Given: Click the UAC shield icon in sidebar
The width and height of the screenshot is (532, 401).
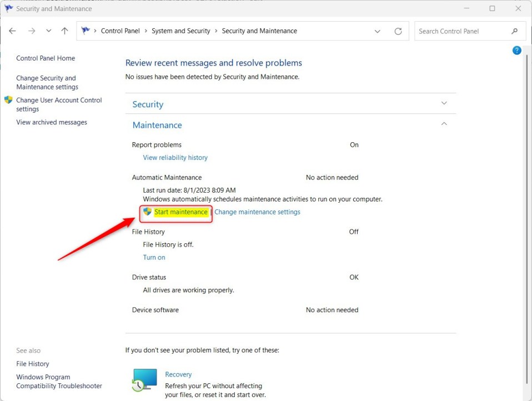Looking at the screenshot, I should 8,100.
